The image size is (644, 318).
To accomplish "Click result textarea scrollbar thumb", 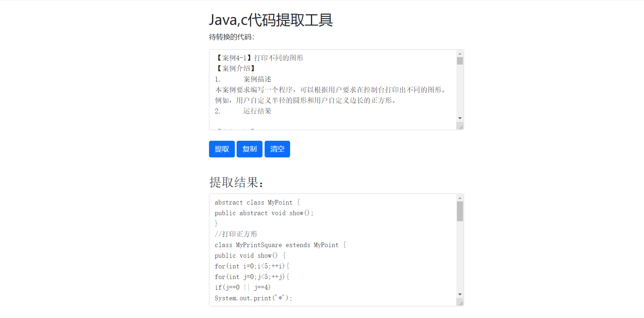I will pyautogui.click(x=460, y=211).
